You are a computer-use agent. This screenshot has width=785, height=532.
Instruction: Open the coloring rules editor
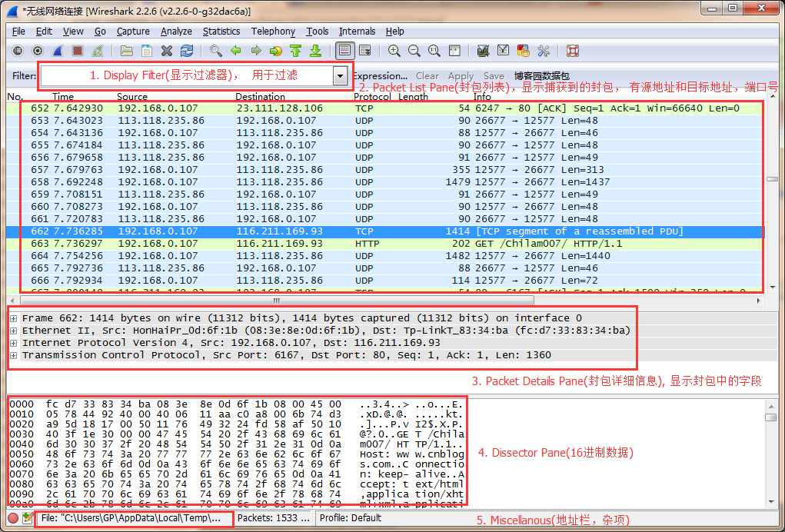click(524, 51)
